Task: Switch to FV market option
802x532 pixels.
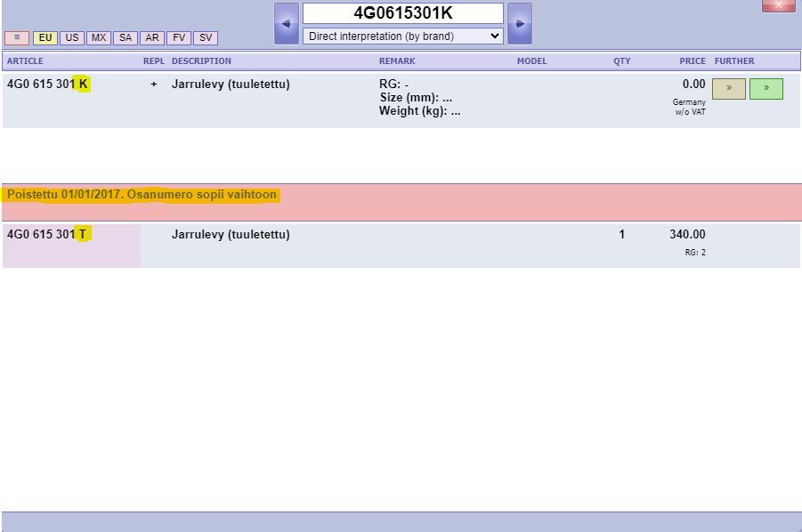Action: tap(179, 38)
